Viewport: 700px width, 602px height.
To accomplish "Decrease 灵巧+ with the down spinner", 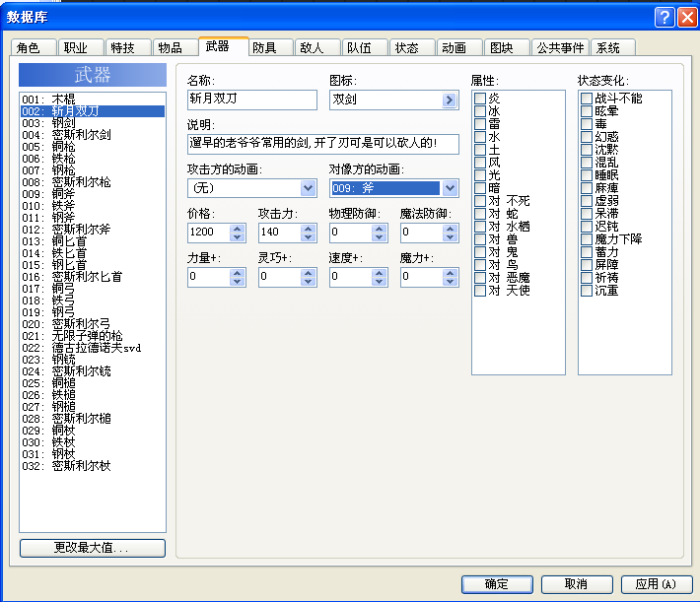I will pyautogui.click(x=308, y=282).
